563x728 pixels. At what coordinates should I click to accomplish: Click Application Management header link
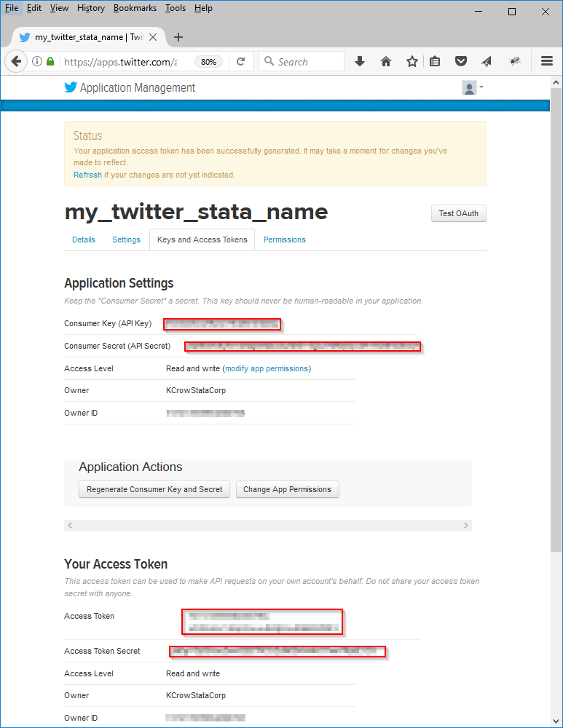(x=138, y=88)
